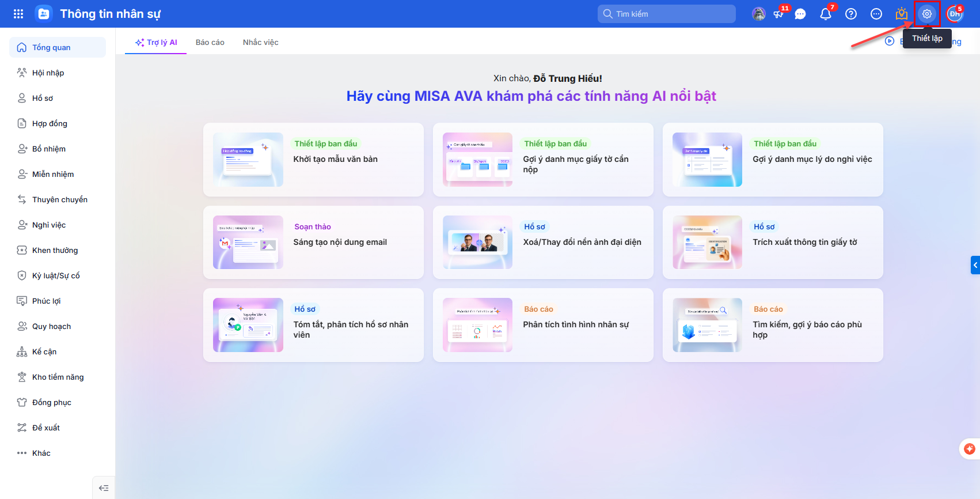Open Kho tiềm năng in the sidebar
This screenshot has width=980, height=499.
(58, 377)
